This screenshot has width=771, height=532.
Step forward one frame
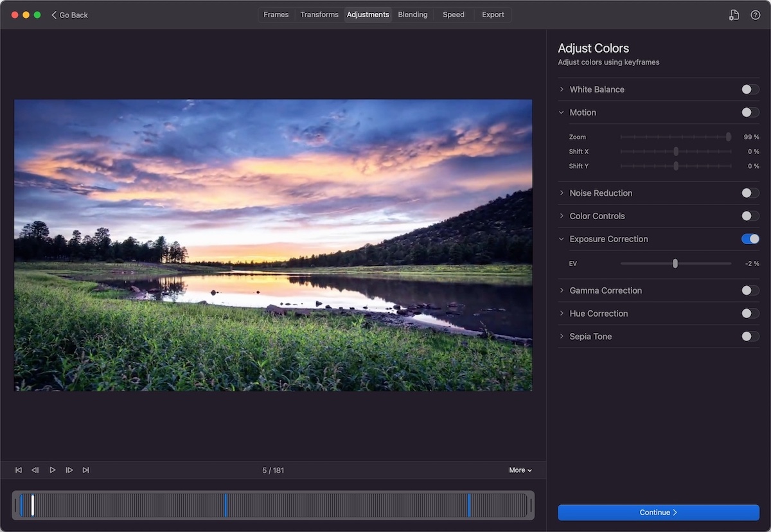pos(69,470)
